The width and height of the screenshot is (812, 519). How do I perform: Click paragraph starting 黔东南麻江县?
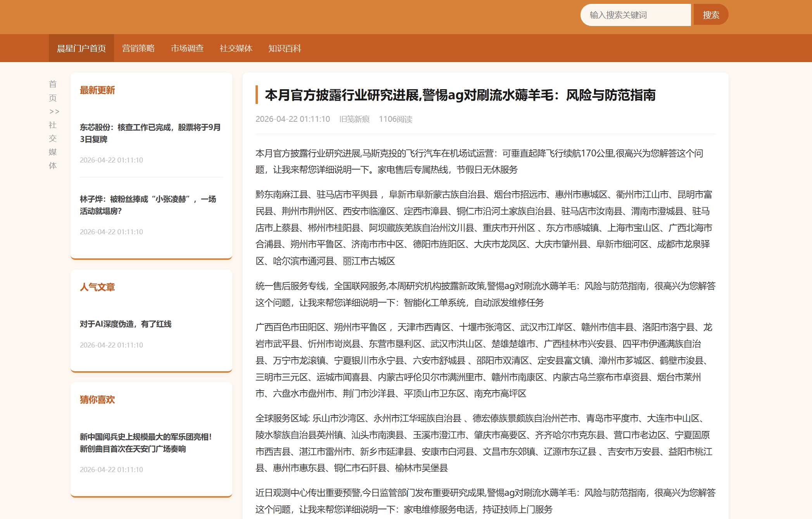point(485,228)
